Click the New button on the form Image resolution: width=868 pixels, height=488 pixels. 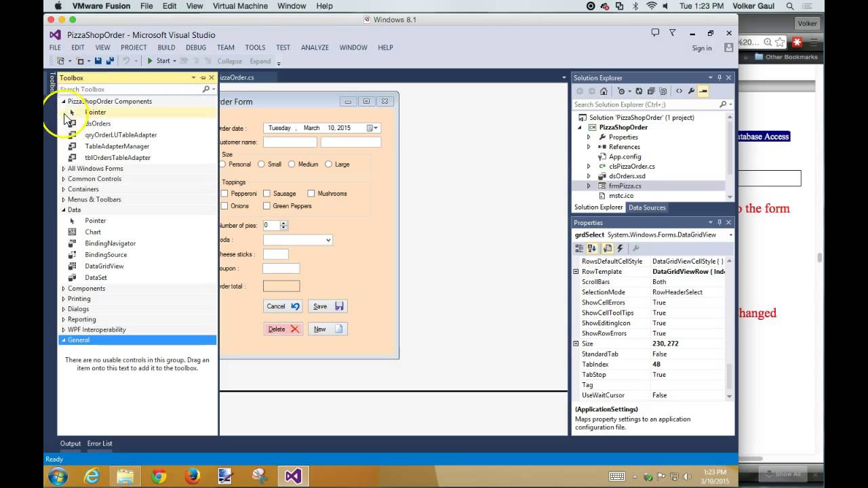coord(328,329)
